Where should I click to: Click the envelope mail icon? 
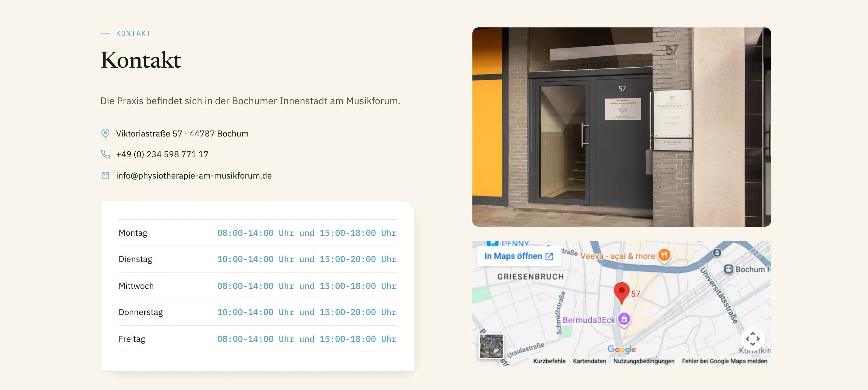tap(105, 175)
